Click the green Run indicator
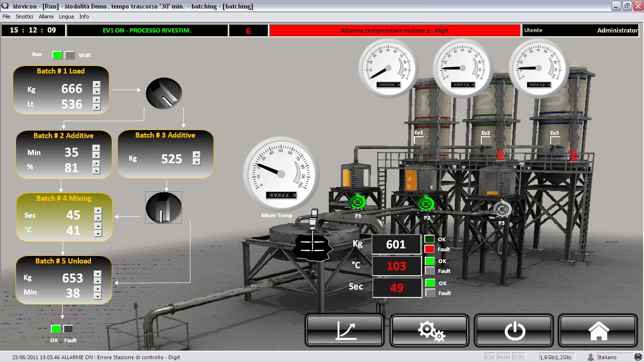644x362 pixels. click(x=57, y=55)
